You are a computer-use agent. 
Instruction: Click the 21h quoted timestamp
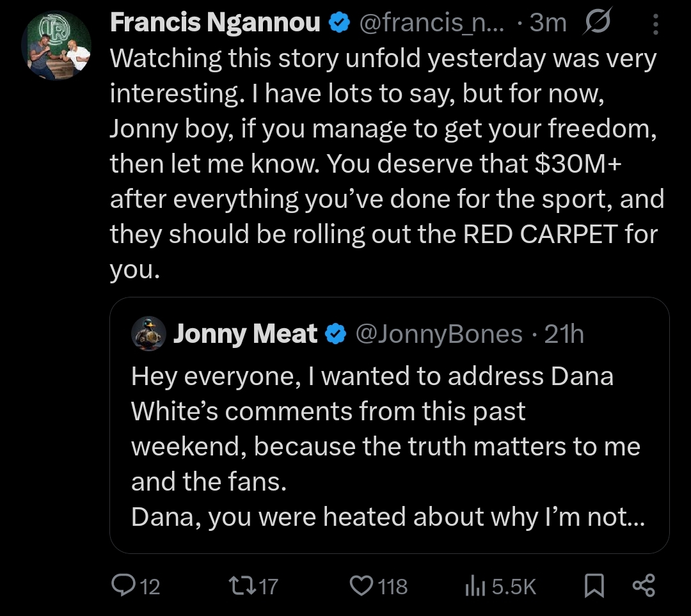point(564,335)
